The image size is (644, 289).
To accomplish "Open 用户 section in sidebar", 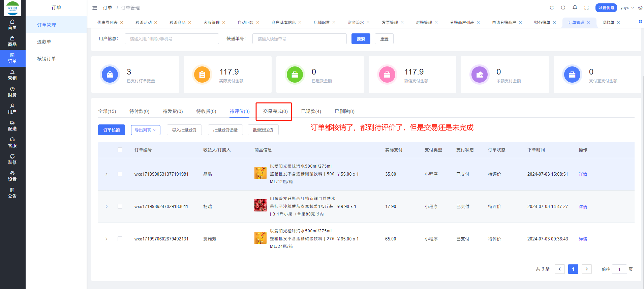I will (x=12, y=109).
